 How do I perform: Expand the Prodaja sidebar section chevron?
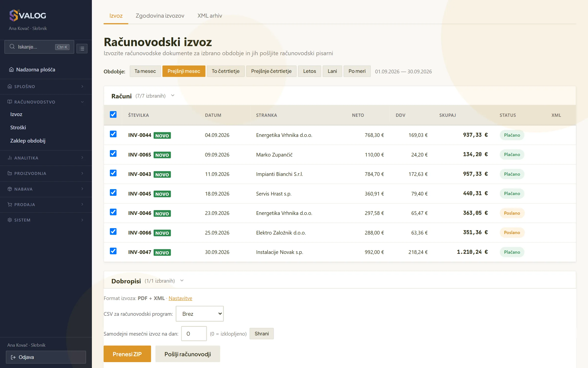click(82, 204)
